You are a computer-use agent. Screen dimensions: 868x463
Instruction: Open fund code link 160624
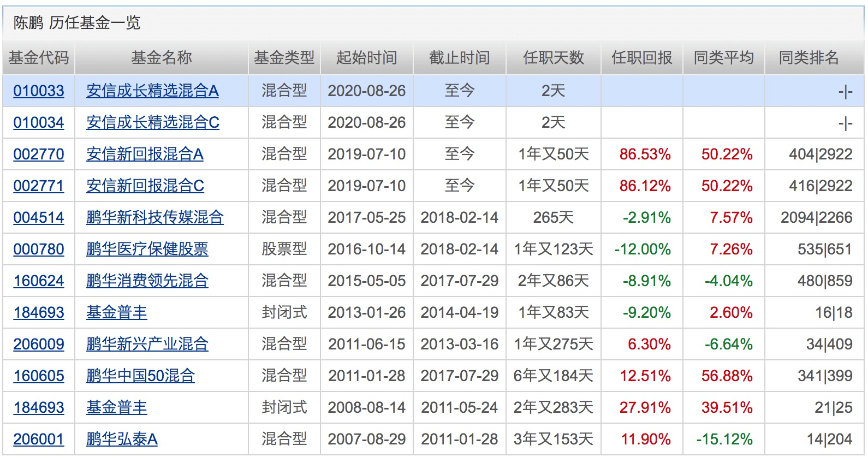(39, 281)
